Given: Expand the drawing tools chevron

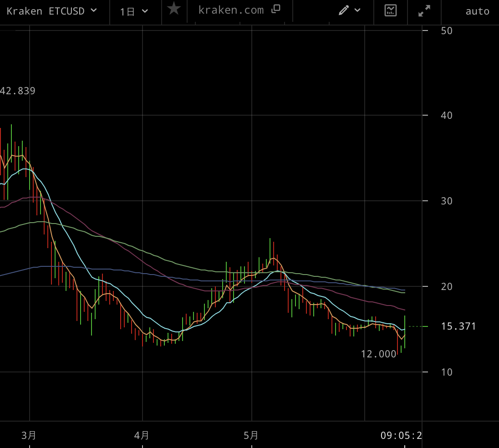Looking at the screenshot, I should pos(357,10).
